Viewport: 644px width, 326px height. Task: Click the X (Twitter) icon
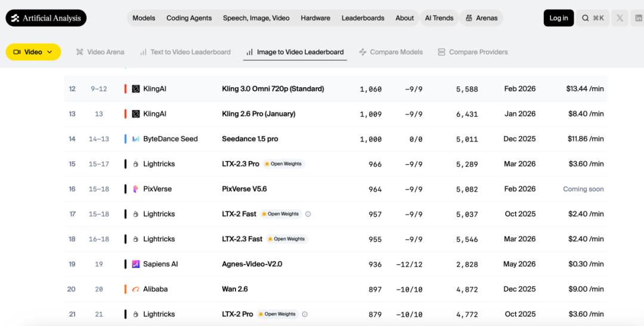pos(620,18)
